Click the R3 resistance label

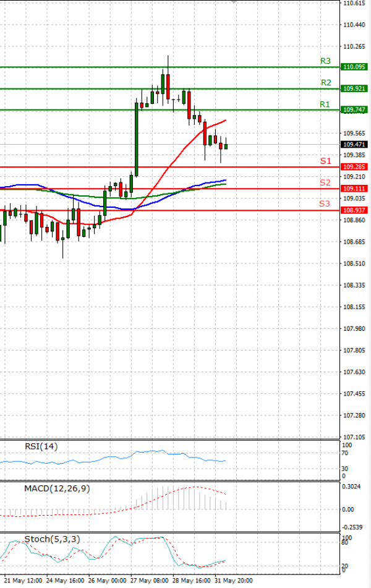coord(325,61)
